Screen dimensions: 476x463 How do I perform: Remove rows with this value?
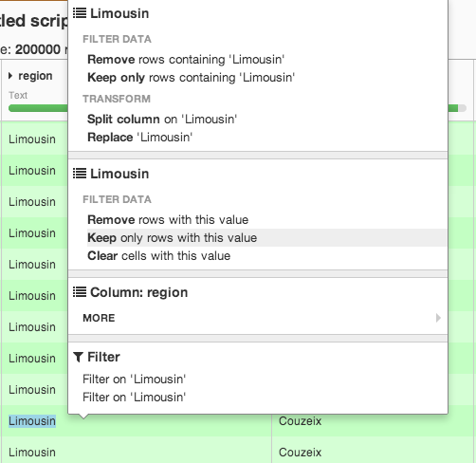168,220
